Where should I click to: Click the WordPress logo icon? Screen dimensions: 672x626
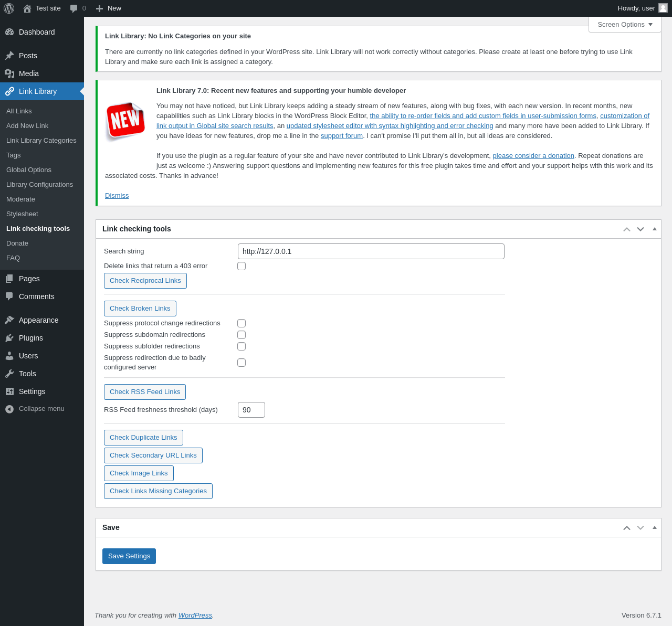9,8
